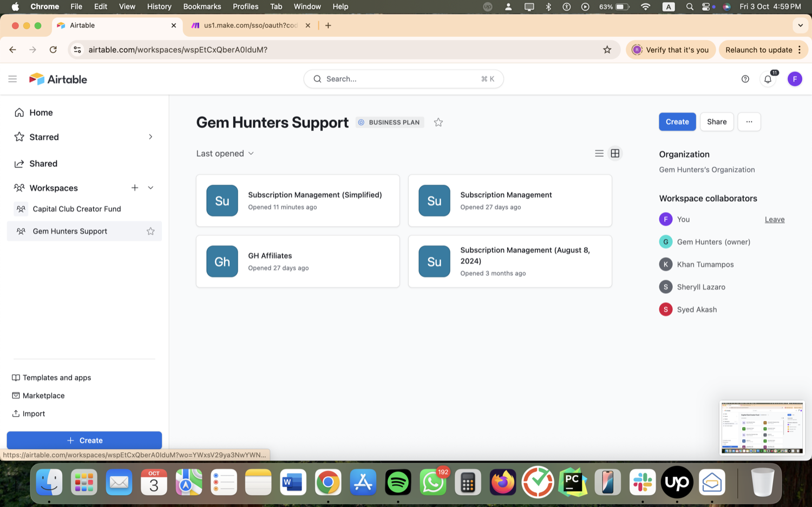
Task: Toggle the sidebar hamburger menu
Action: [x=12, y=79]
